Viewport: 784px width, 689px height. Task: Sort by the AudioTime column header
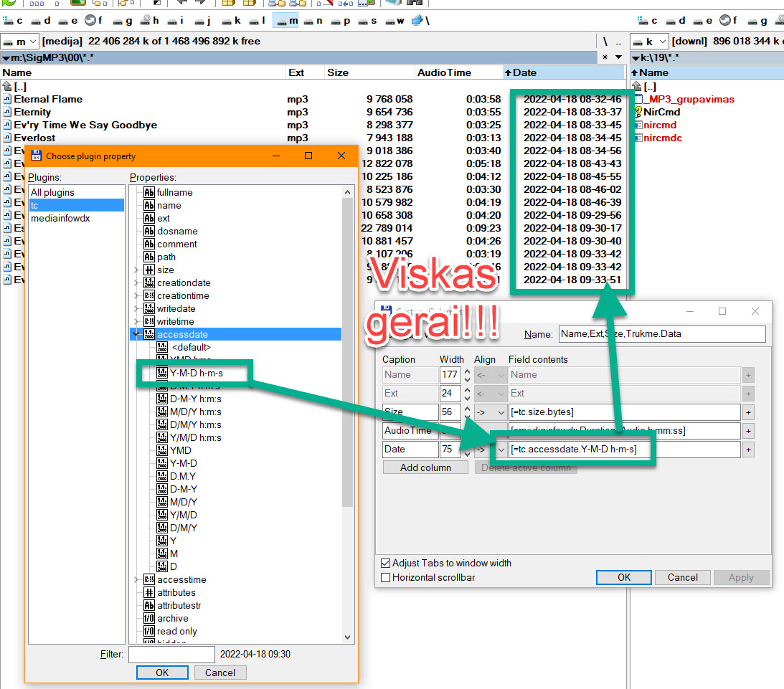[x=444, y=72]
